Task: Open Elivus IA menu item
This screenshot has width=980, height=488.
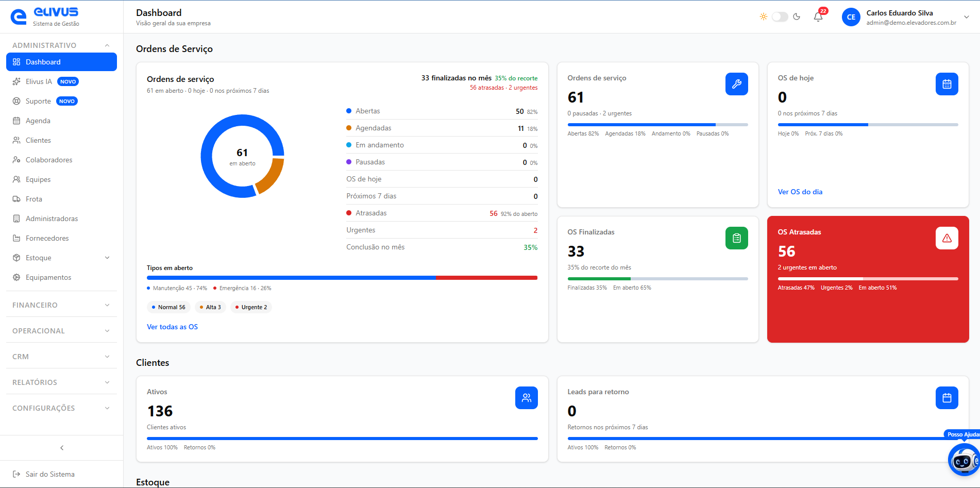Action: [x=61, y=81]
